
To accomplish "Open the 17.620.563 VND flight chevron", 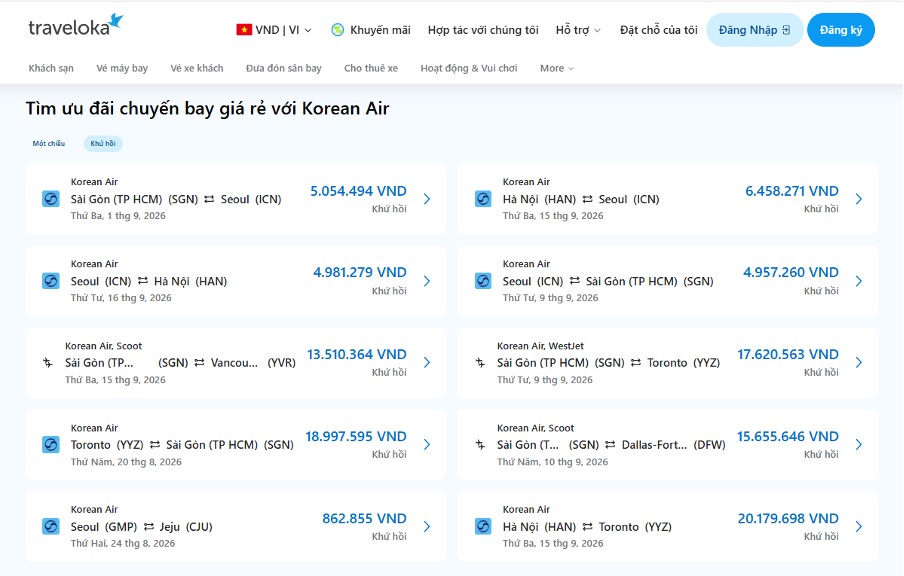I will 859,363.
